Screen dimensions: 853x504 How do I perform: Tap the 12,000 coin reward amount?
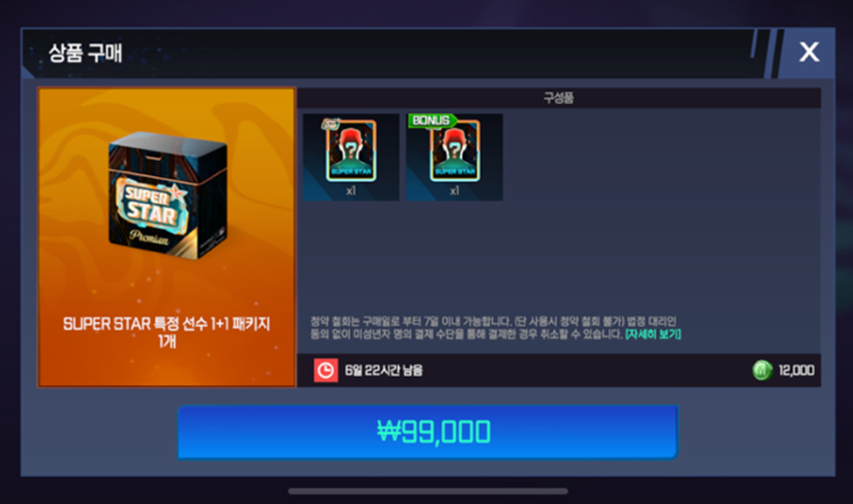point(796,371)
